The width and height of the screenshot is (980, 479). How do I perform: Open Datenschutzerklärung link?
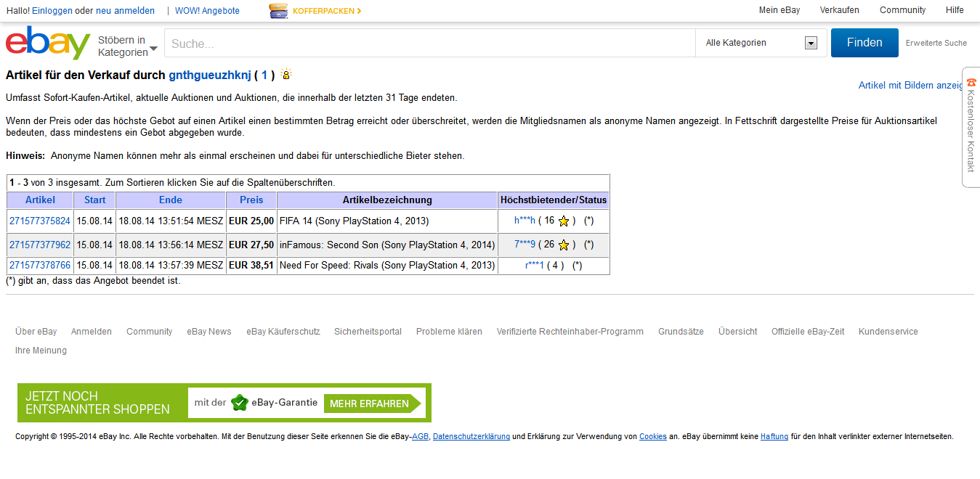(x=471, y=437)
